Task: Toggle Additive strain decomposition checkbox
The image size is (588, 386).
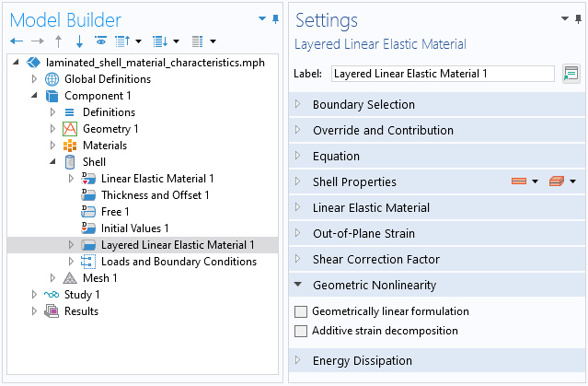Action: 301,331
